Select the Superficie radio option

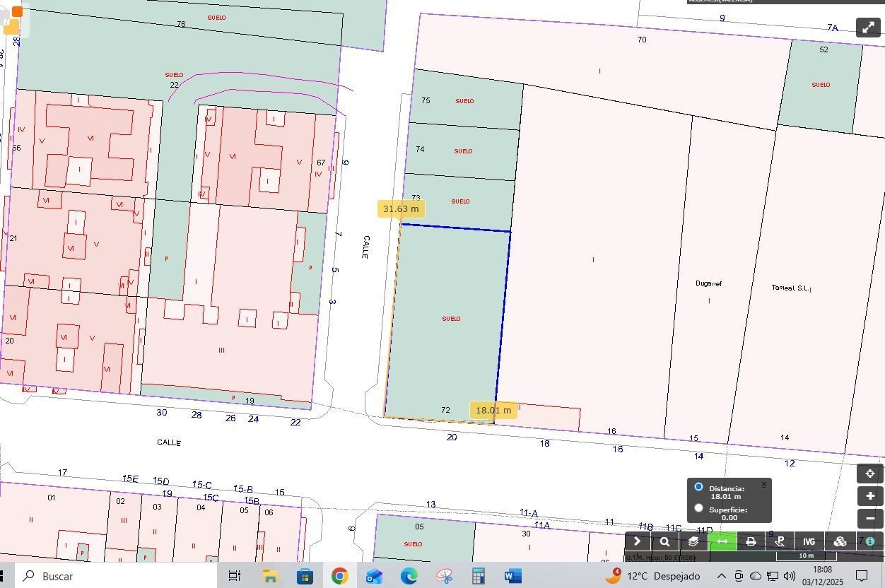point(698,508)
